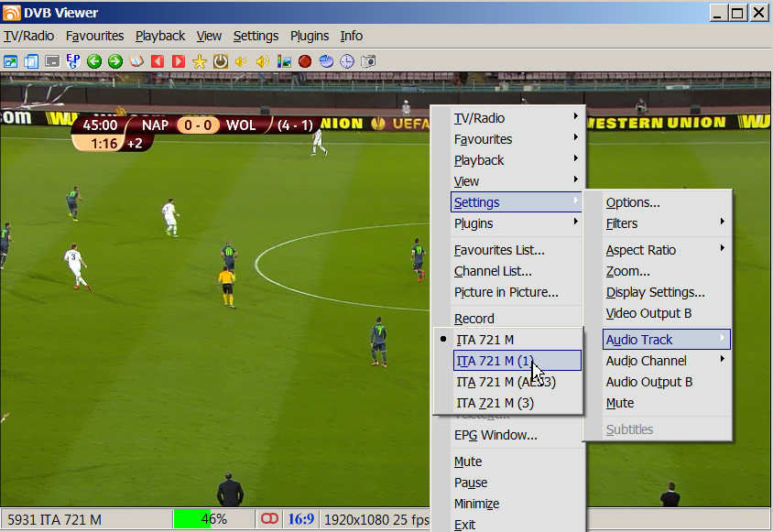The image size is (773, 532).
Task: Click Record in the context menu
Action: click(517, 319)
